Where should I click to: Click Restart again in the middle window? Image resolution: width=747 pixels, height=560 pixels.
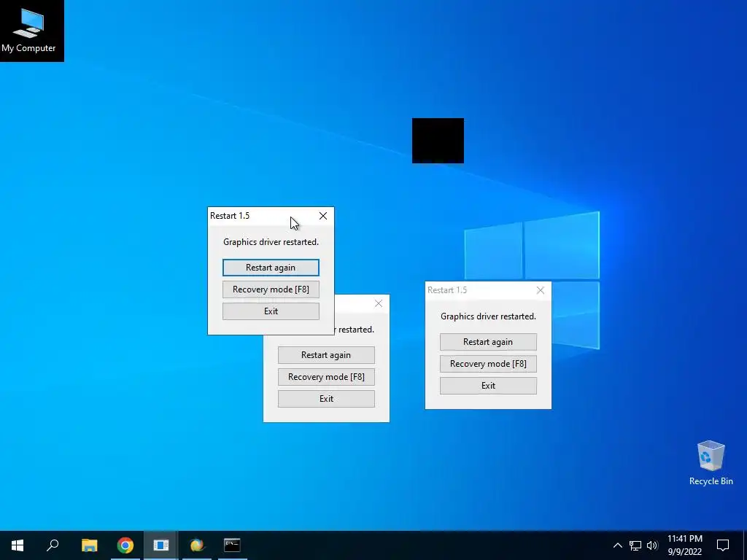(326, 355)
